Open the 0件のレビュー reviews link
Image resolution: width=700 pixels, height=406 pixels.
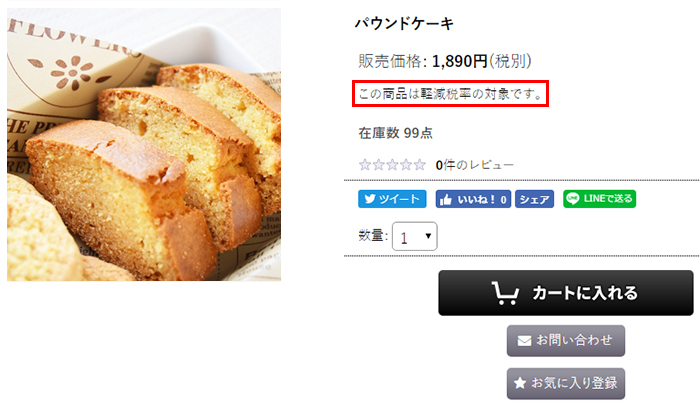pyautogui.click(x=475, y=165)
